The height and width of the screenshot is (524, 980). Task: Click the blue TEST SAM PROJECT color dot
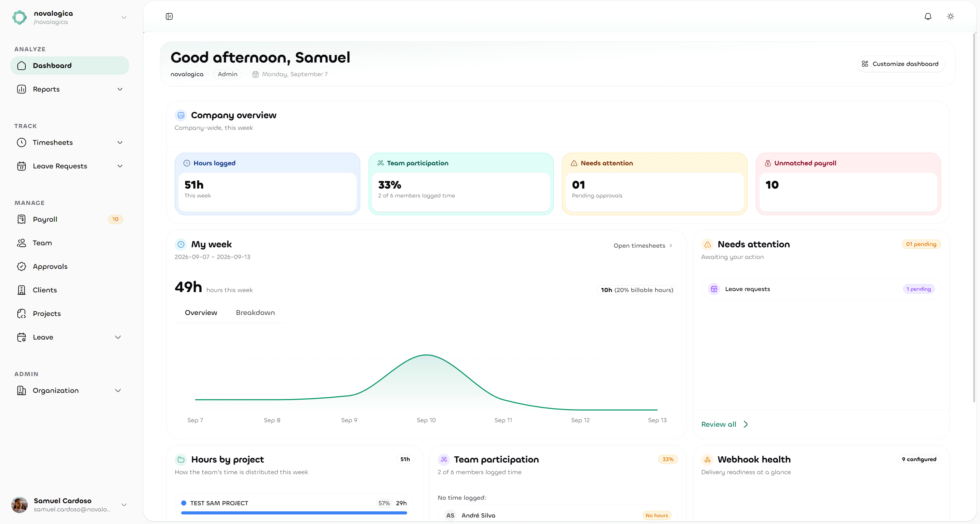point(184,503)
